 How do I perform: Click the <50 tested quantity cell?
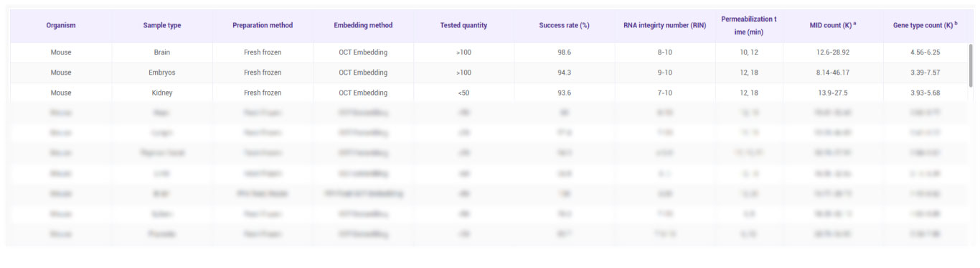[463, 93]
